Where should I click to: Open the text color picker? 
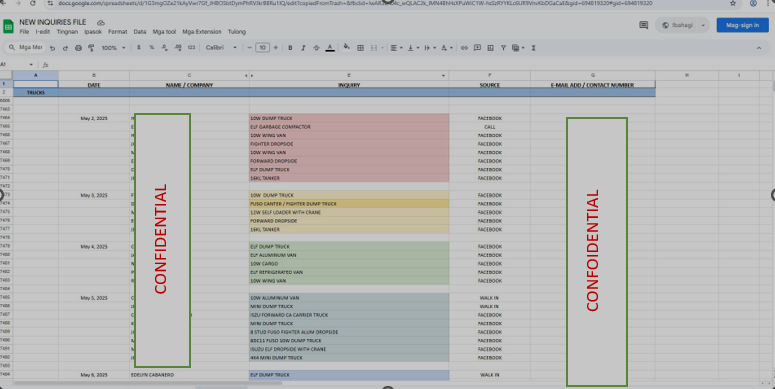330,48
